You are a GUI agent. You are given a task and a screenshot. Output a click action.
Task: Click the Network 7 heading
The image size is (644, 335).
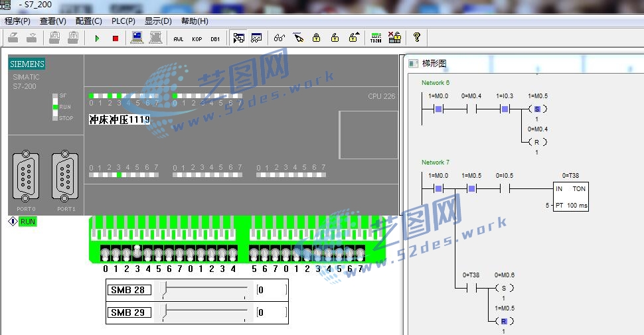point(436,162)
